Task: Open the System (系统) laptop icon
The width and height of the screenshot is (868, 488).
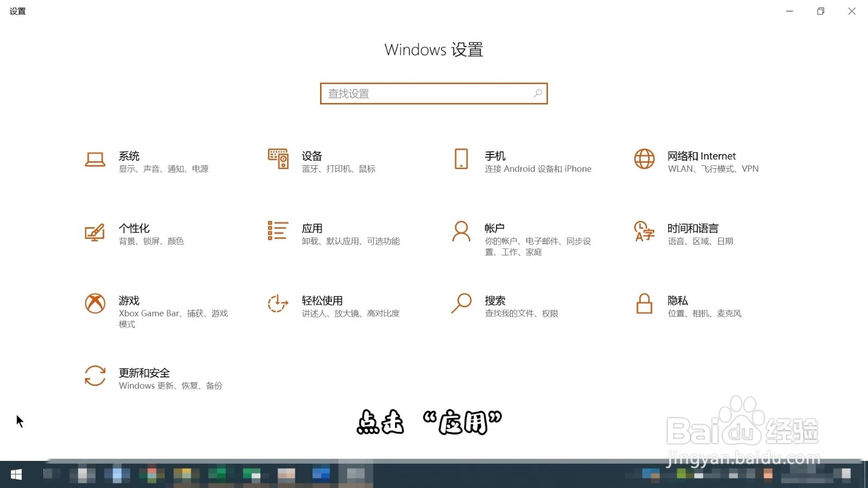Action: (95, 159)
